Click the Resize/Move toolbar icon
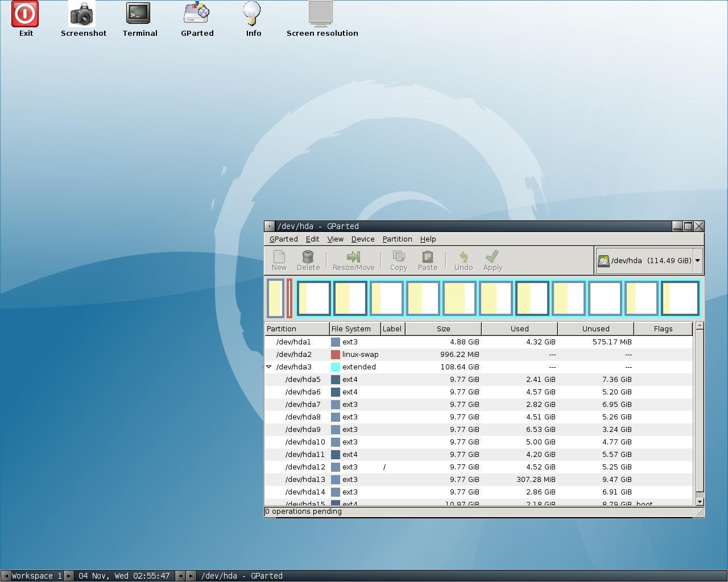The height and width of the screenshot is (582, 728). [353, 261]
